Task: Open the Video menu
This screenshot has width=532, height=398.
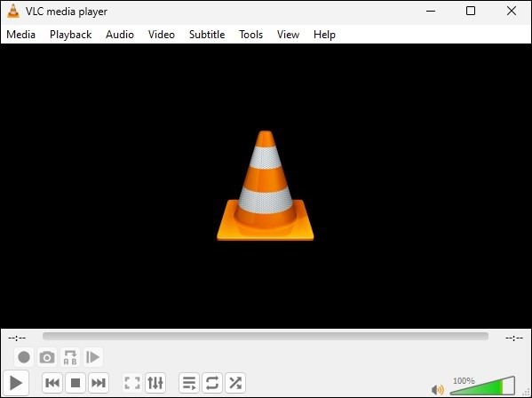Action: tap(162, 35)
